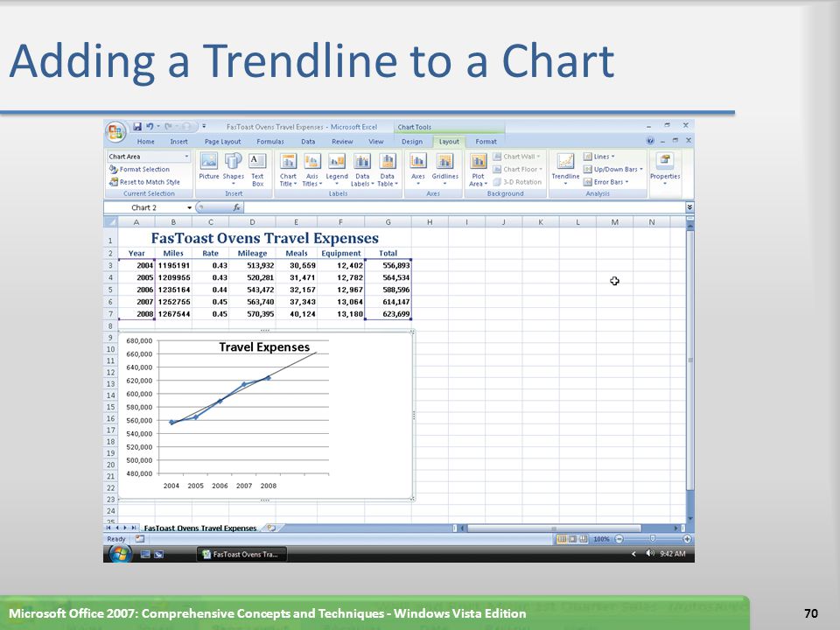Open Error Bars menu
The image size is (840, 630).
click(x=605, y=182)
